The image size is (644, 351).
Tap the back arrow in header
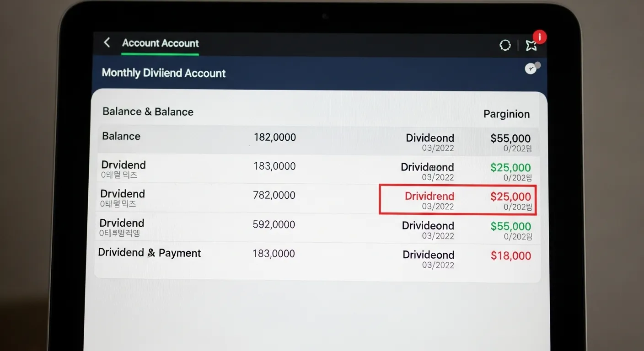[x=107, y=43]
